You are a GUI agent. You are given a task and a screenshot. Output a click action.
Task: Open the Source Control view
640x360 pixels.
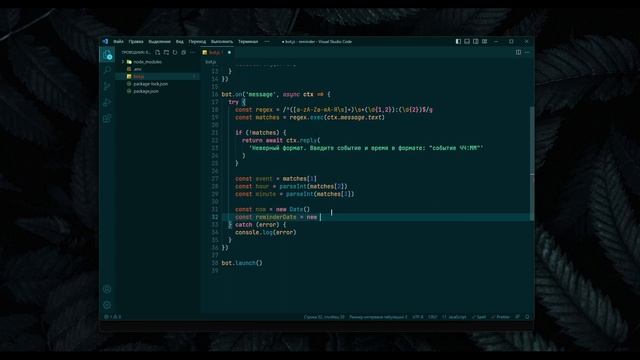pos(107,86)
